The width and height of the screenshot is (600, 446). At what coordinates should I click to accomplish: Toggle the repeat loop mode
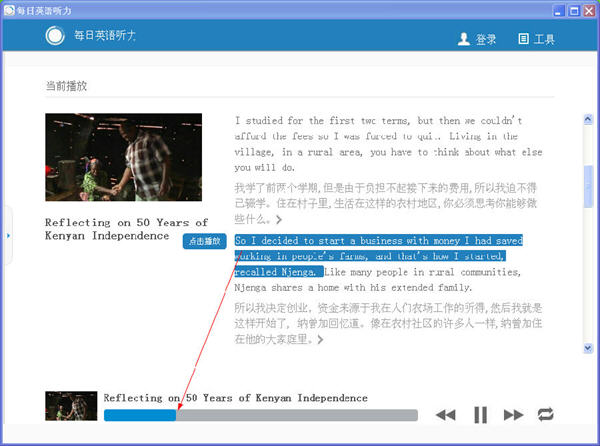[545, 414]
